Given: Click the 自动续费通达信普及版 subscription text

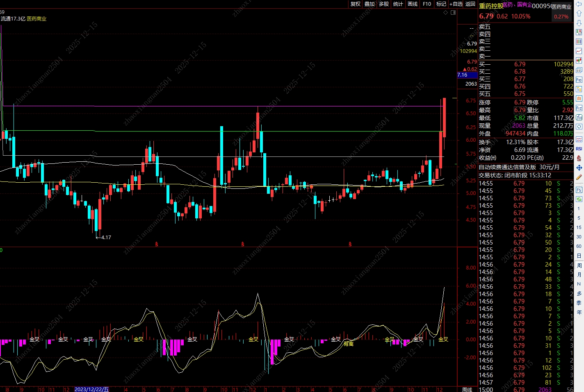Looking at the screenshot, I should 507,167.
